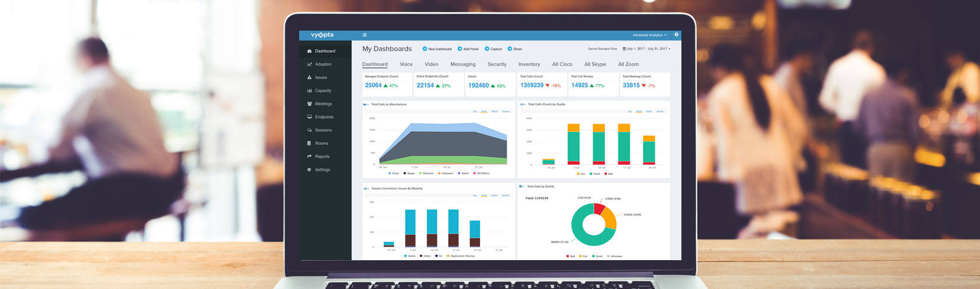Toggle sidebar with the hamburger menu icon

365,35
